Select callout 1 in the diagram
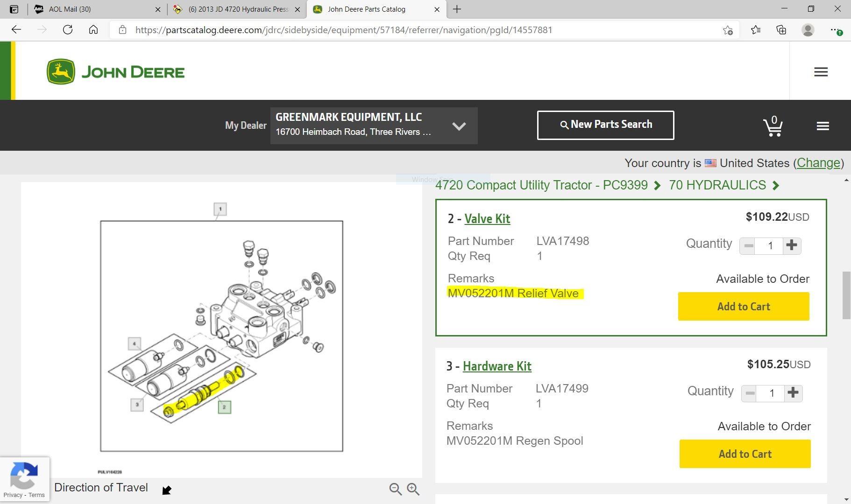851x504 pixels. [x=220, y=209]
